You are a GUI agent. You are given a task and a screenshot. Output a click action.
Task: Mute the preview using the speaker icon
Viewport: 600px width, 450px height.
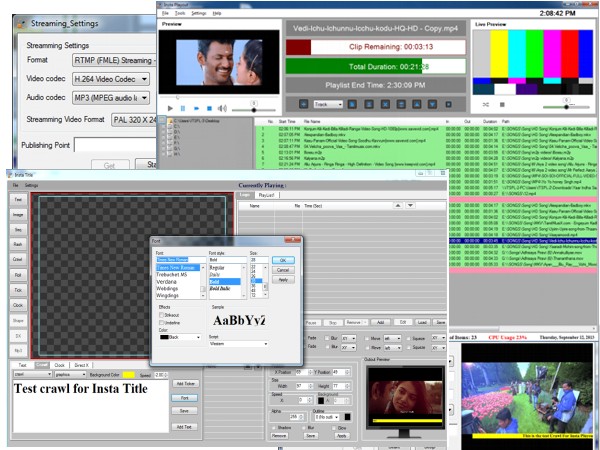click(222, 109)
